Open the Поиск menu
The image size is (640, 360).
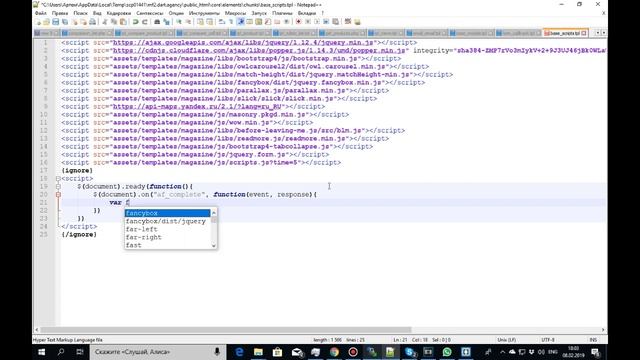(80, 13)
